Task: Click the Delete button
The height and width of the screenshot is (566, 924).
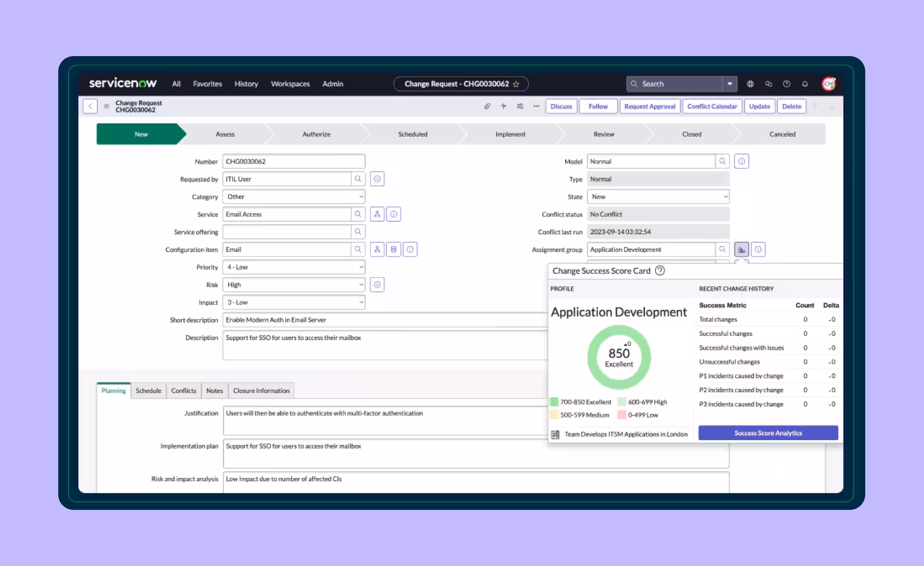Action: point(792,106)
